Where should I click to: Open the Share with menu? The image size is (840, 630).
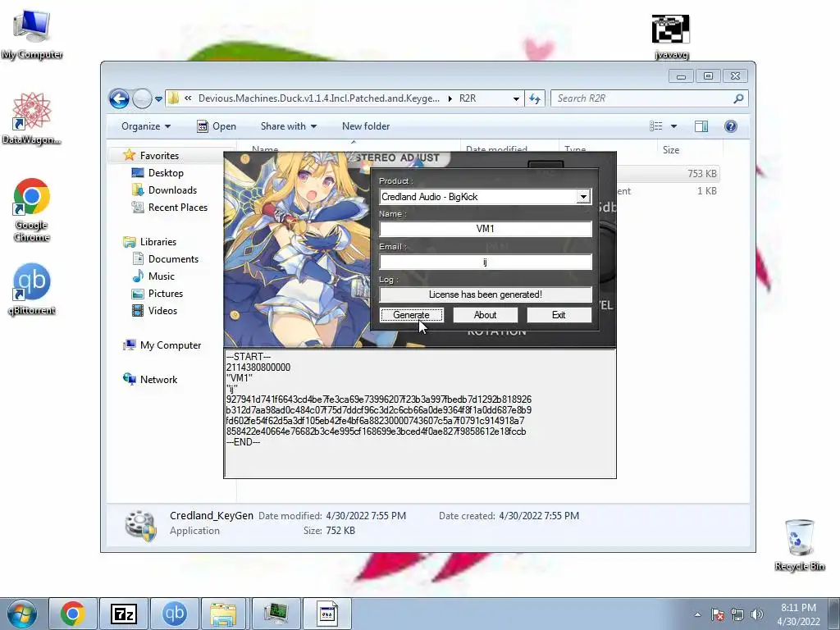[288, 126]
